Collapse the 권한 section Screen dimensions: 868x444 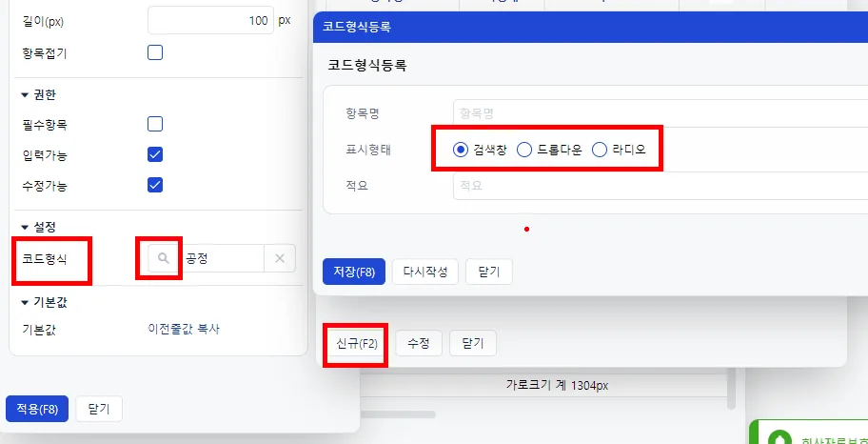tap(25, 95)
